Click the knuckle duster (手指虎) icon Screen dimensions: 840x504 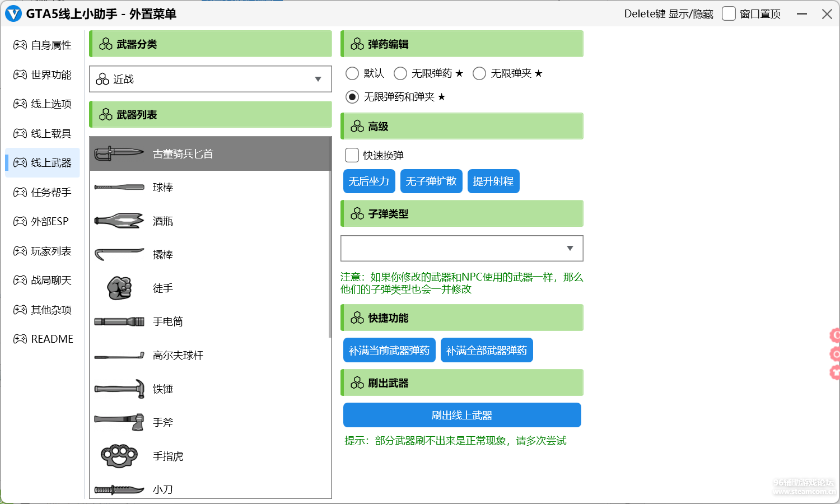119,456
